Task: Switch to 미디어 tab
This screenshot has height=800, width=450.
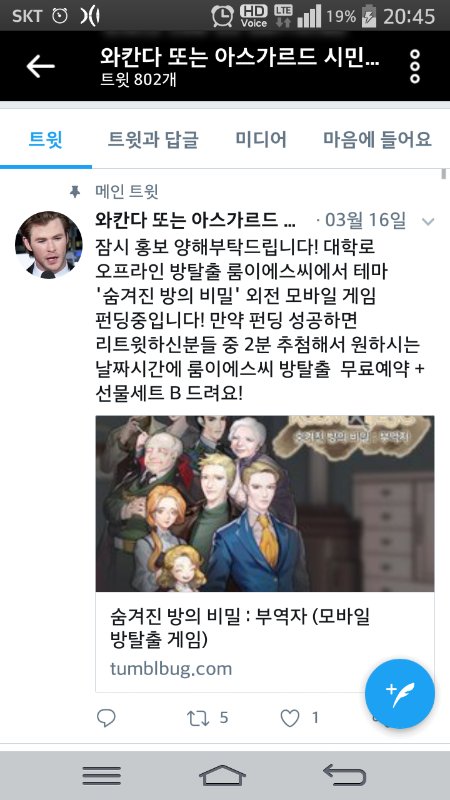Action: [261, 139]
